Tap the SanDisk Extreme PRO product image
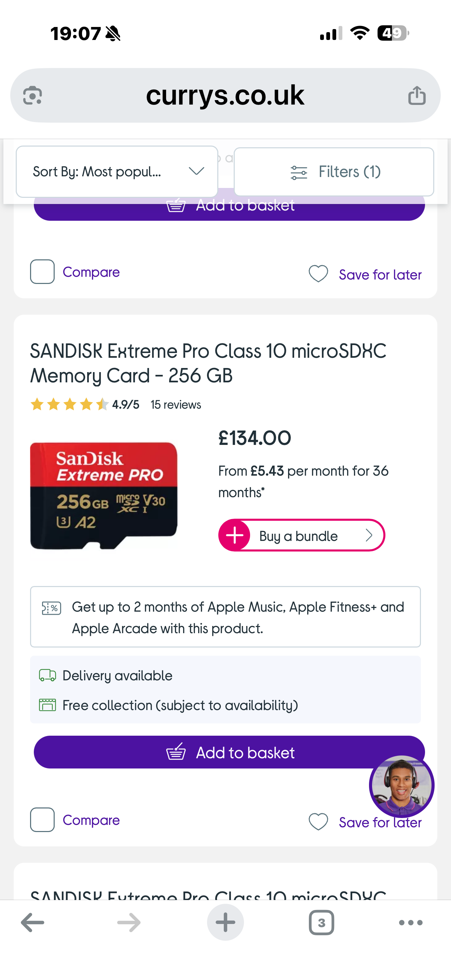The height and width of the screenshot is (980, 451). (x=104, y=495)
